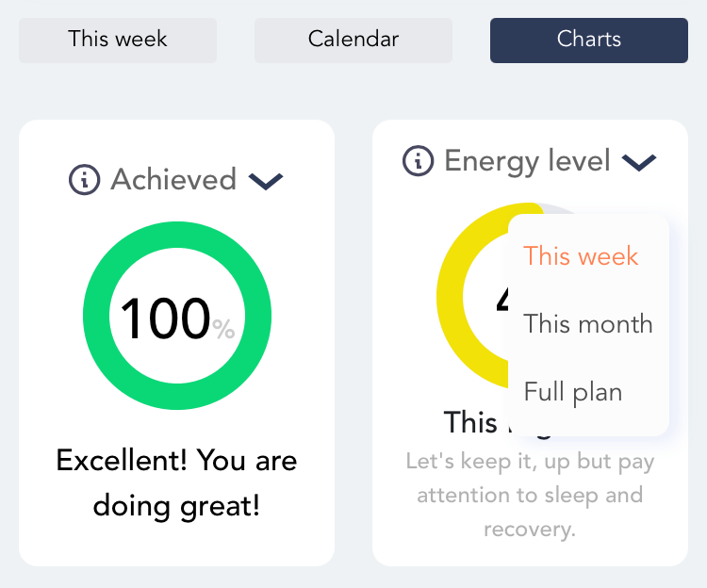Click the percent symbol in green ring
707x588 pixels.
tap(223, 329)
